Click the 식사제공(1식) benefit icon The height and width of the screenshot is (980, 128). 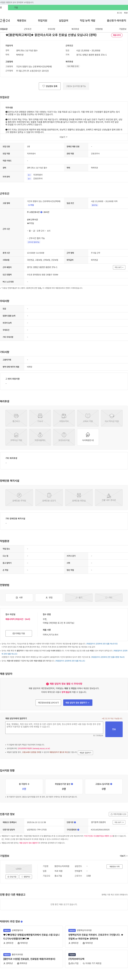click(x=88, y=437)
